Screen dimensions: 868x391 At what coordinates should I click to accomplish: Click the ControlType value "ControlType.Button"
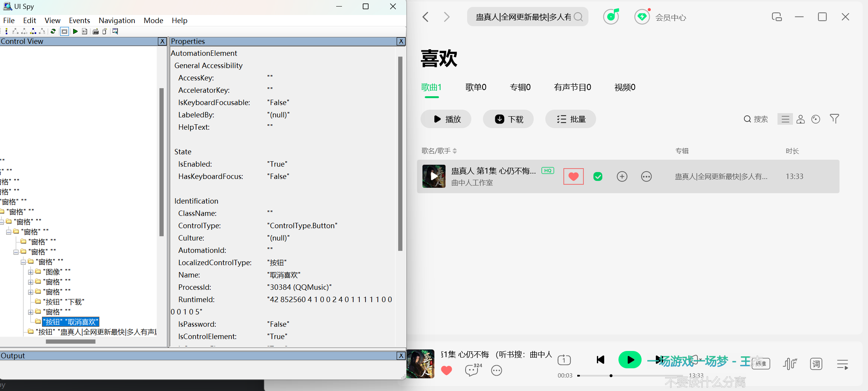[302, 226]
